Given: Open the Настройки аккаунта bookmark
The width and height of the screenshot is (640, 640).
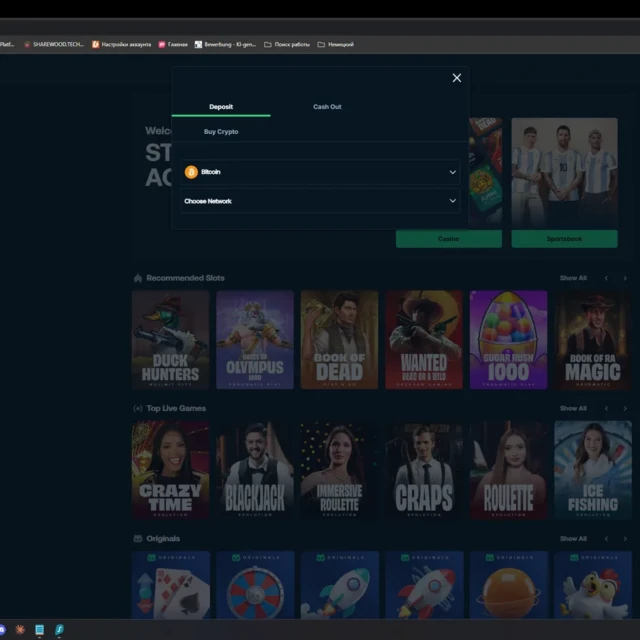Looking at the screenshot, I should pos(122,44).
